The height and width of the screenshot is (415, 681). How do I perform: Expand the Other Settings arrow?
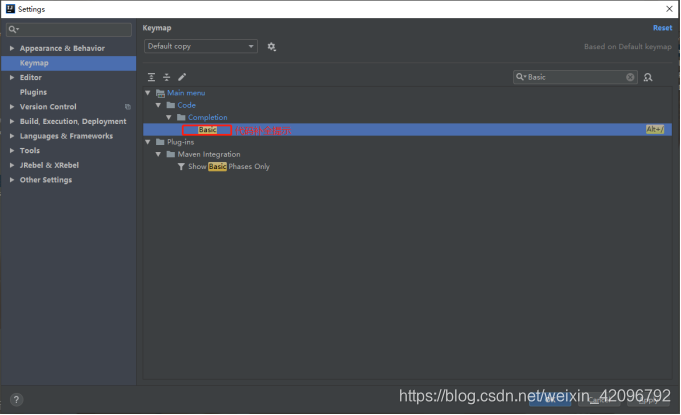tap(12, 180)
